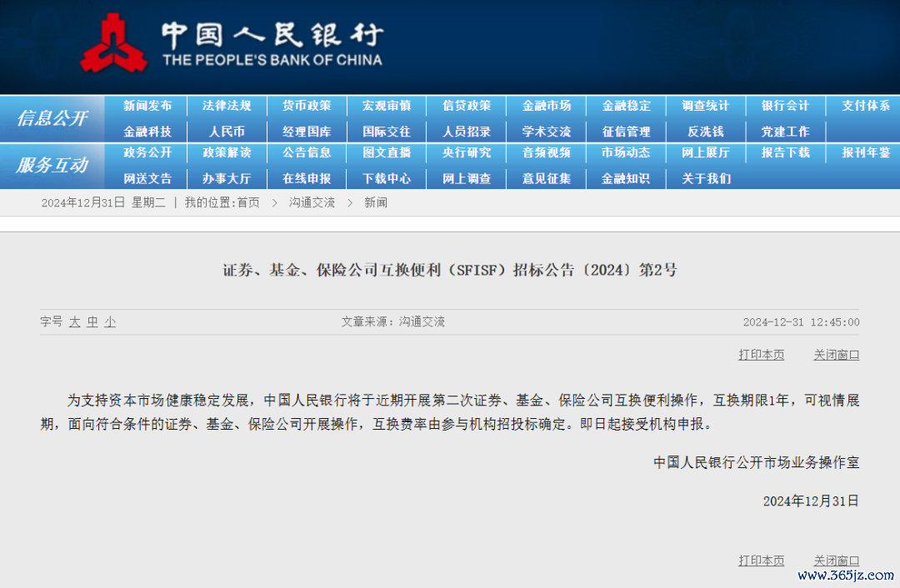Click the article title about SFISF 招标公告
The width and height of the screenshot is (900, 588).
point(450,270)
